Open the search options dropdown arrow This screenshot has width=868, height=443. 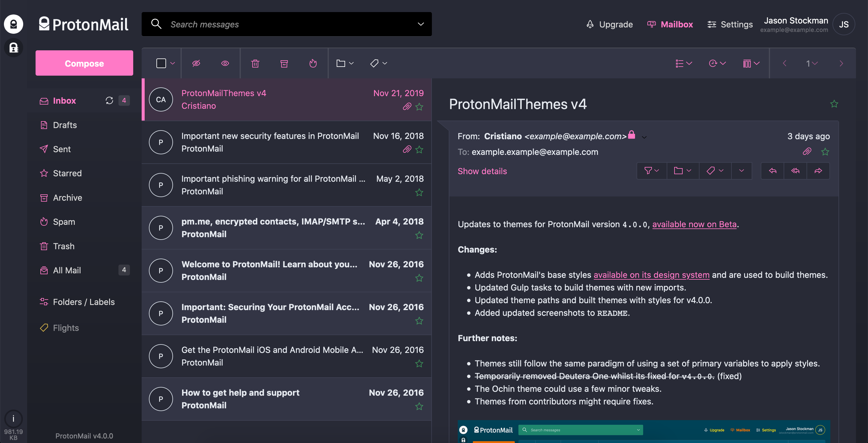tap(420, 24)
